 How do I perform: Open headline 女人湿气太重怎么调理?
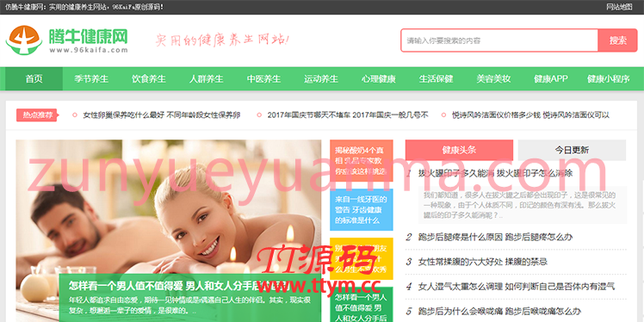tap(517, 286)
